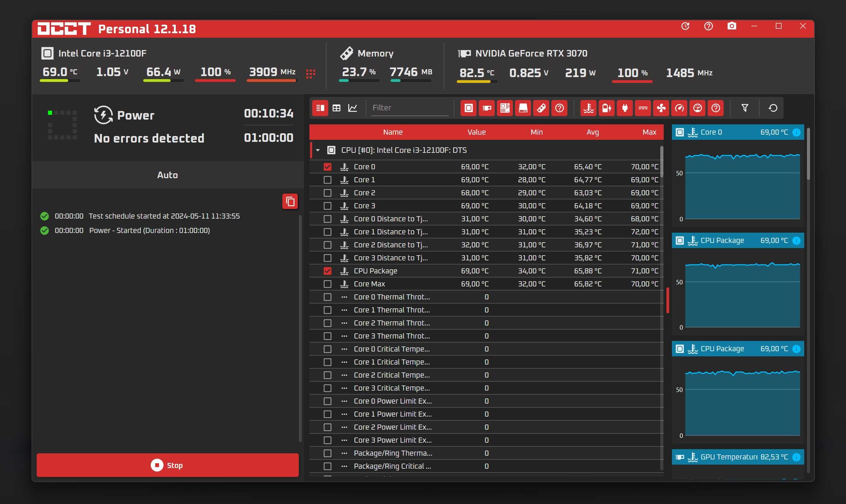Click the Memory panel tab header
The height and width of the screenshot is (504, 846).
click(x=375, y=53)
